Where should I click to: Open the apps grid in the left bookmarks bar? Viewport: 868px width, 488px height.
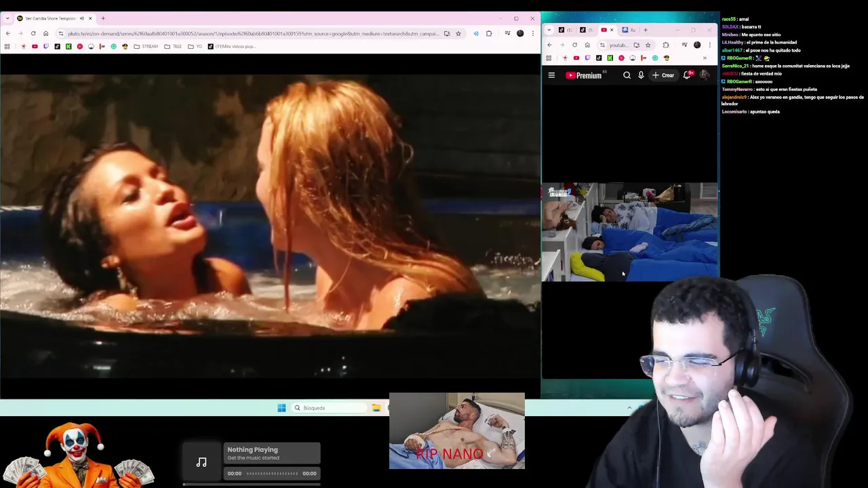tap(7, 47)
